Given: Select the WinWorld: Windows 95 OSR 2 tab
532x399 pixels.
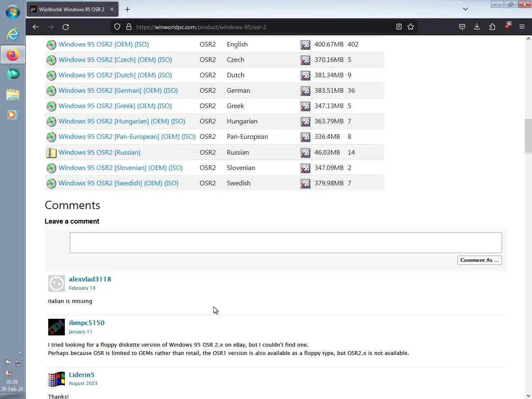Looking at the screenshot, I should (72, 9).
